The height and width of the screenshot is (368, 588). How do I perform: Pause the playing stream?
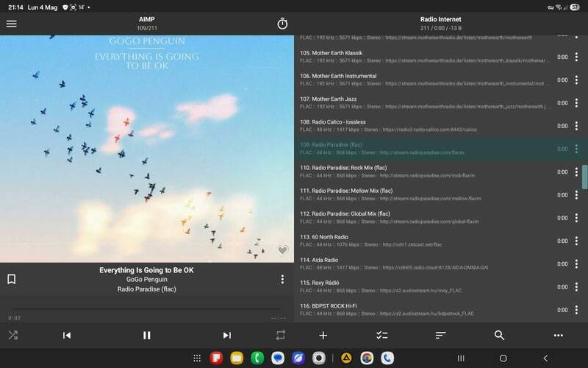pos(146,335)
